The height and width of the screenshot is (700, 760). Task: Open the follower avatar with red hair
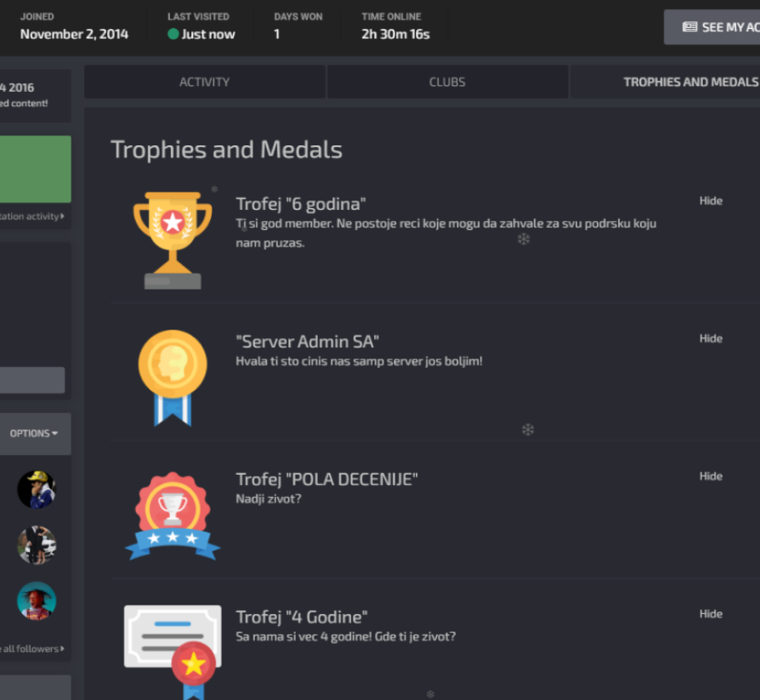37,601
